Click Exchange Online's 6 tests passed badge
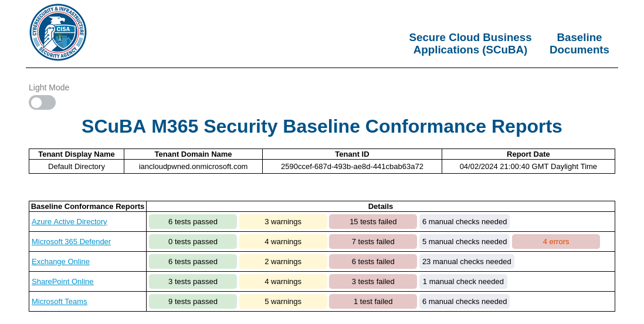644x324 pixels. click(192, 262)
